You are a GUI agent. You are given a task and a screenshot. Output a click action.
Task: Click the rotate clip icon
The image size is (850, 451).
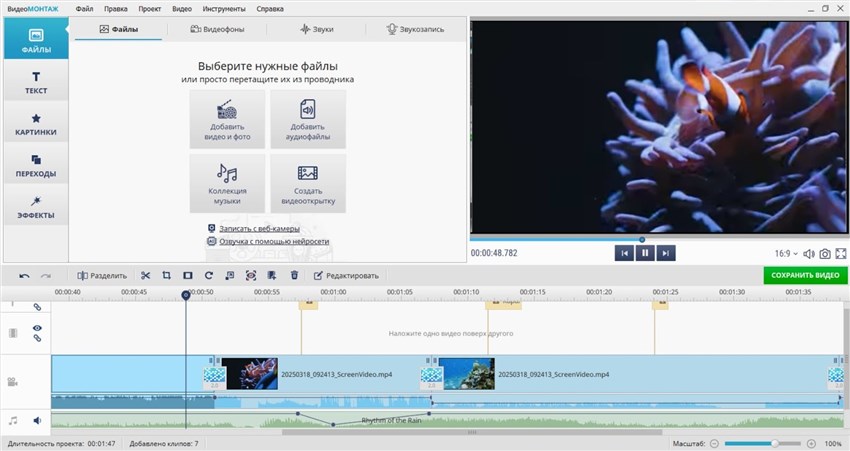[x=209, y=275]
